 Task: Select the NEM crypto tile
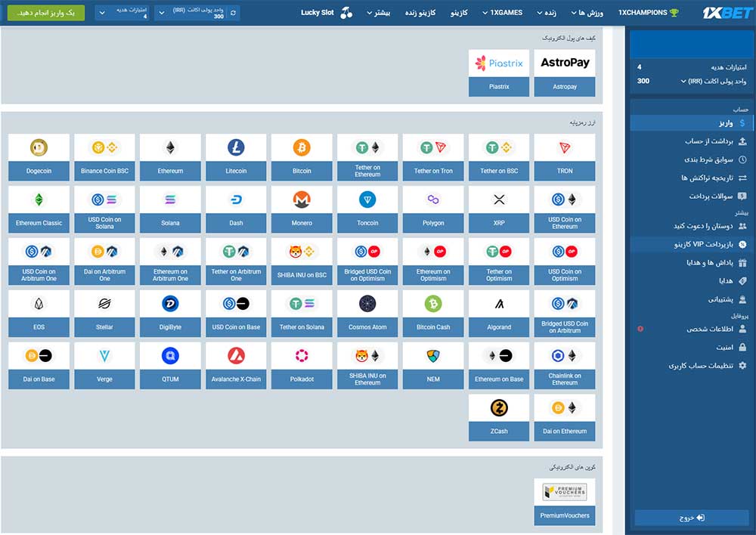(x=433, y=365)
